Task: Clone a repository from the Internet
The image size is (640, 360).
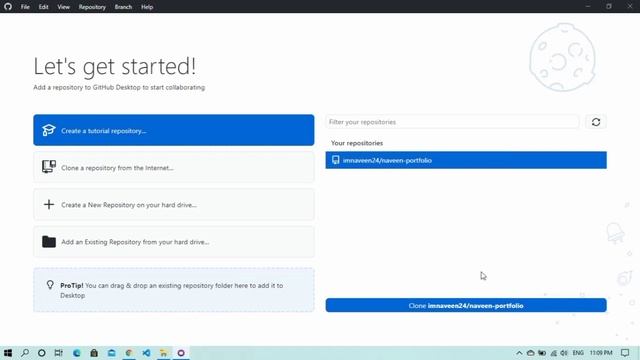Action: 174,167
